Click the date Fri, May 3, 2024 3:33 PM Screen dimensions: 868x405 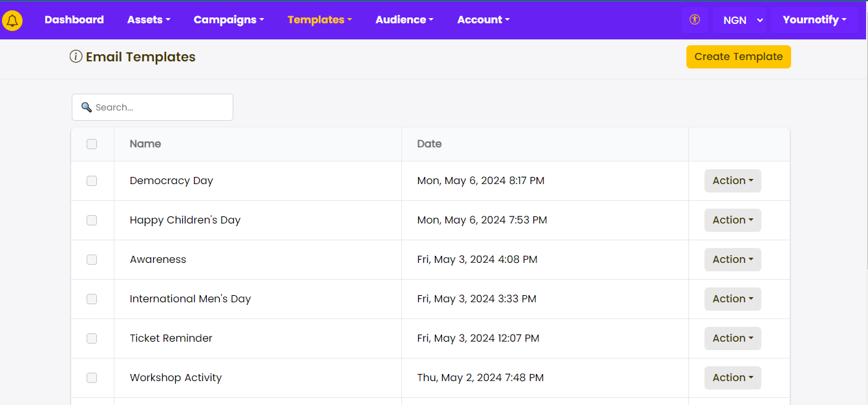477,299
